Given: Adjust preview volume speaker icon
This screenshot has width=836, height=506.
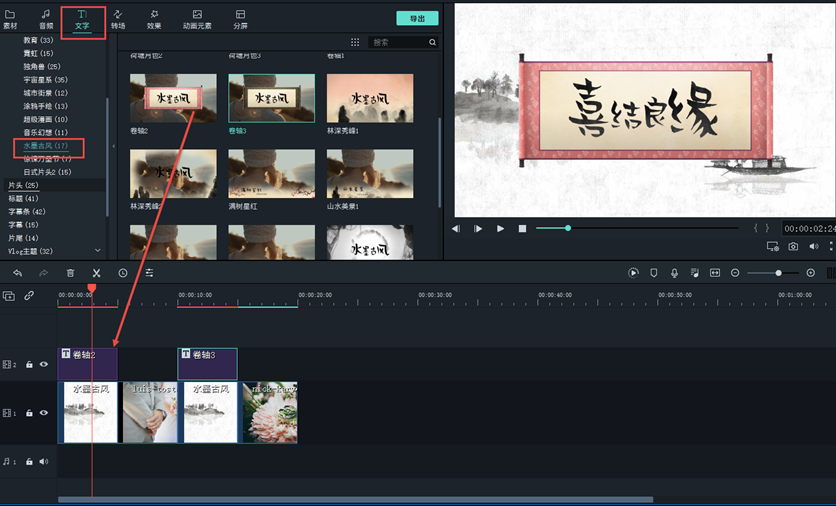Looking at the screenshot, I should tap(813, 246).
